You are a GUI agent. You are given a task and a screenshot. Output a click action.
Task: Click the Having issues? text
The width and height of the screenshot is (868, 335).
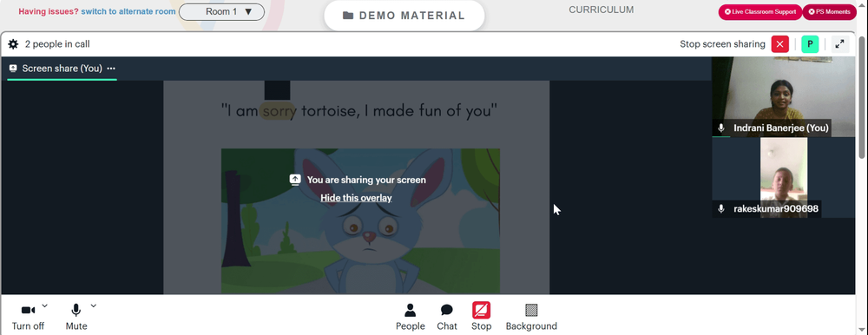(49, 11)
